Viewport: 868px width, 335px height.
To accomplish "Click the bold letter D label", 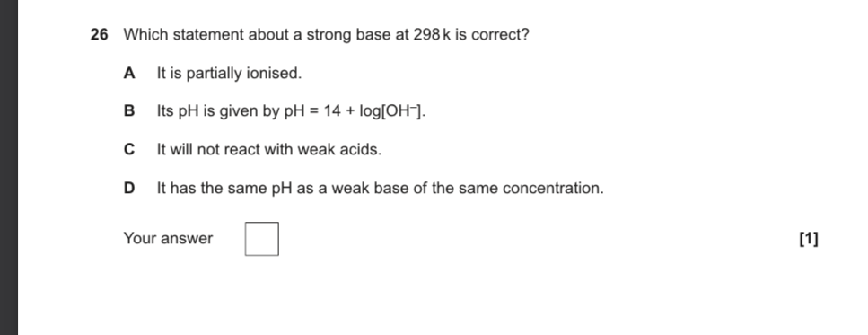I will [129, 189].
